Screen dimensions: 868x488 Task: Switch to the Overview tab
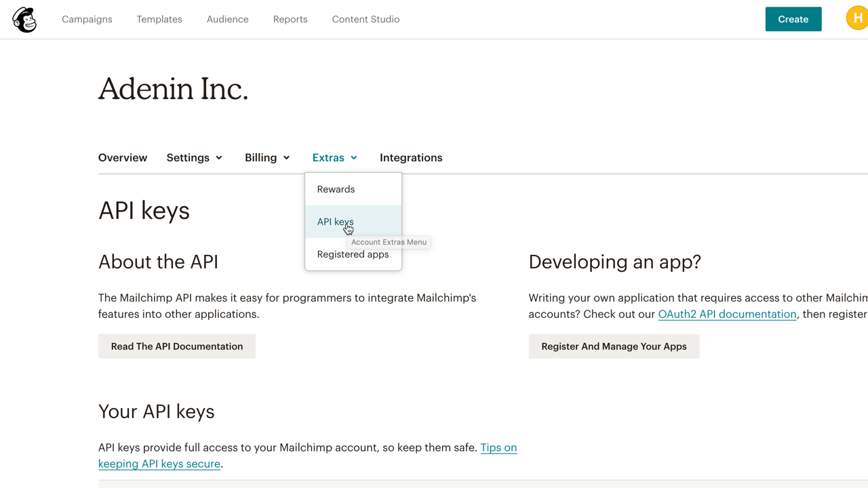click(123, 157)
